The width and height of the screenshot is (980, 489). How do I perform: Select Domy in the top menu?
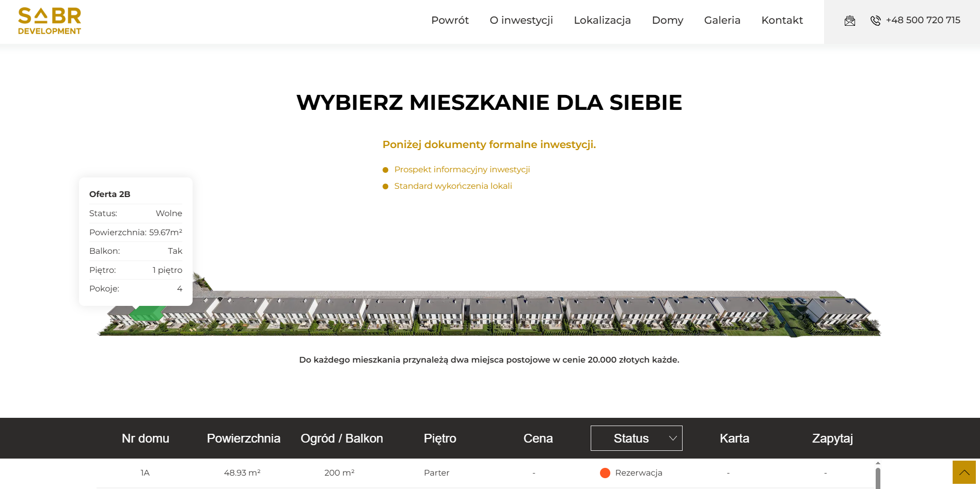tap(667, 20)
